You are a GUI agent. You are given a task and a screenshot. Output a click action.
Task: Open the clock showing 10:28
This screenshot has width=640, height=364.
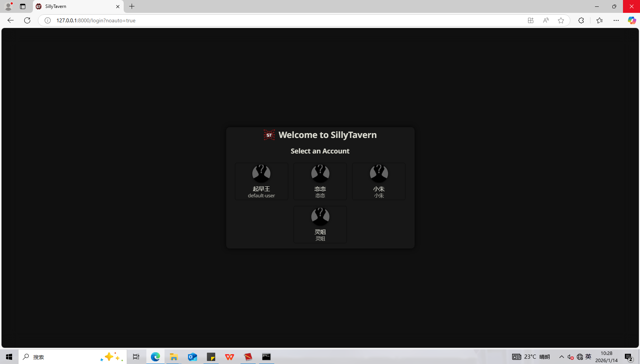606,357
